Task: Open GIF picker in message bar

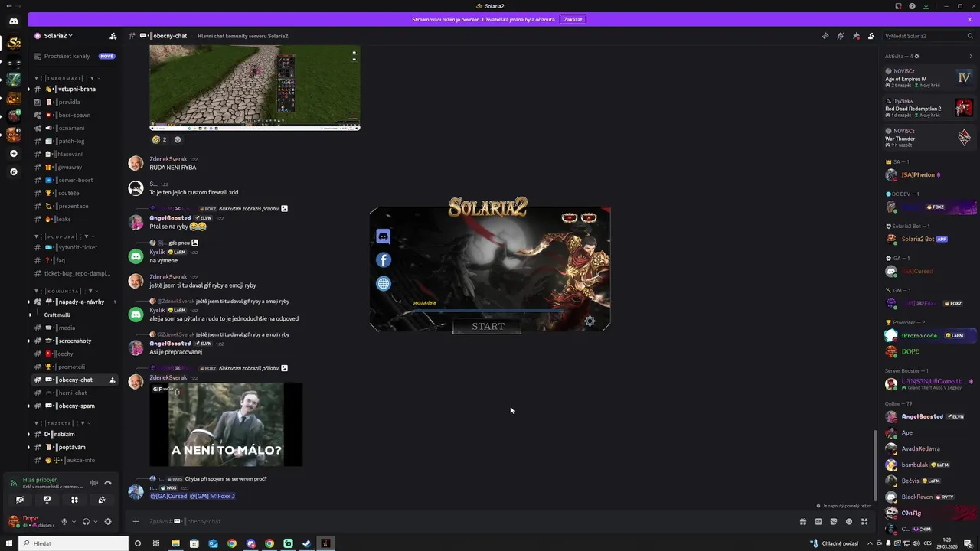Action: click(818, 521)
